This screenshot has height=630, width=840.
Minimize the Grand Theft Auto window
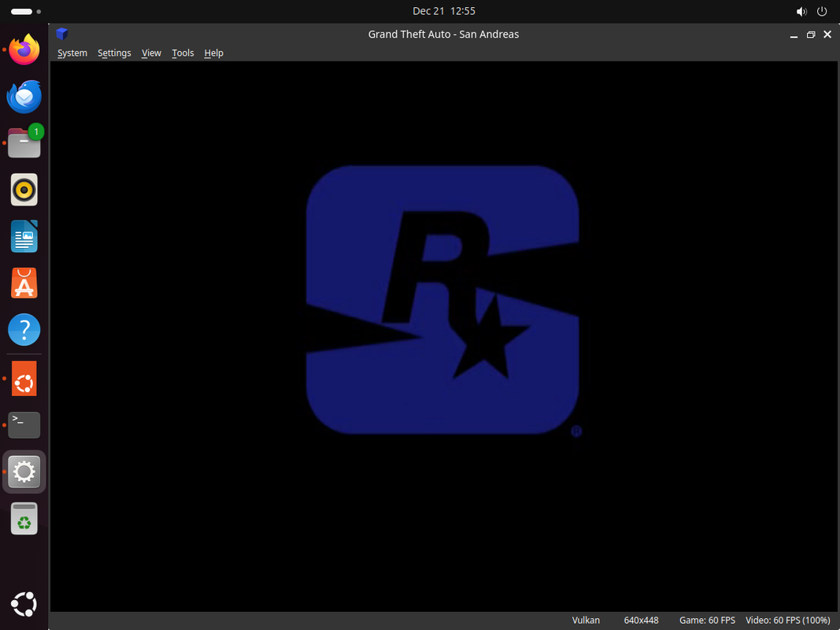point(794,35)
